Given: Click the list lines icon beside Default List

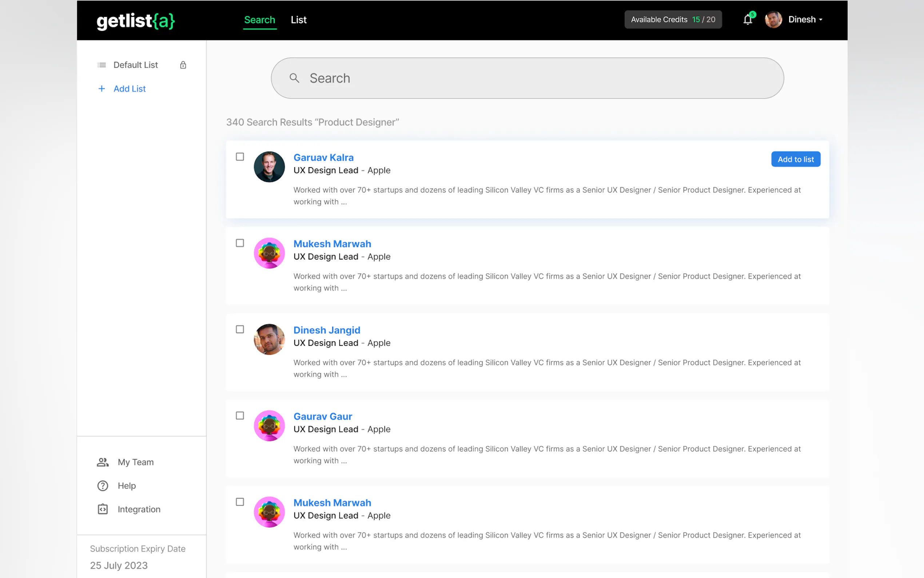Looking at the screenshot, I should (x=101, y=65).
